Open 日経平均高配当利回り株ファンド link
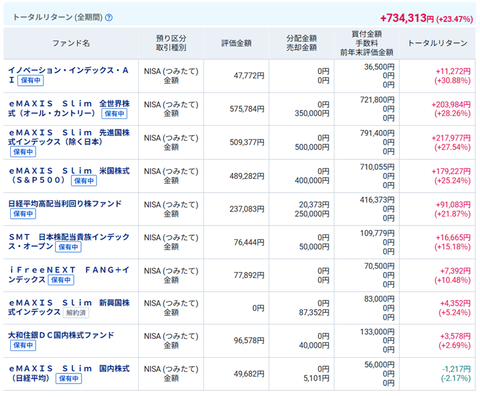Screen dimensions: 480x397 (x=65, y=203)
